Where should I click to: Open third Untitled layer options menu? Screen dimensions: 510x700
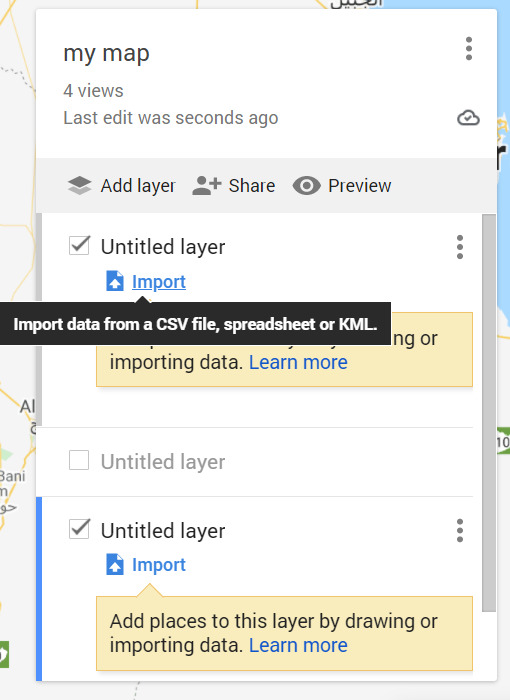(x=460, y=530)
